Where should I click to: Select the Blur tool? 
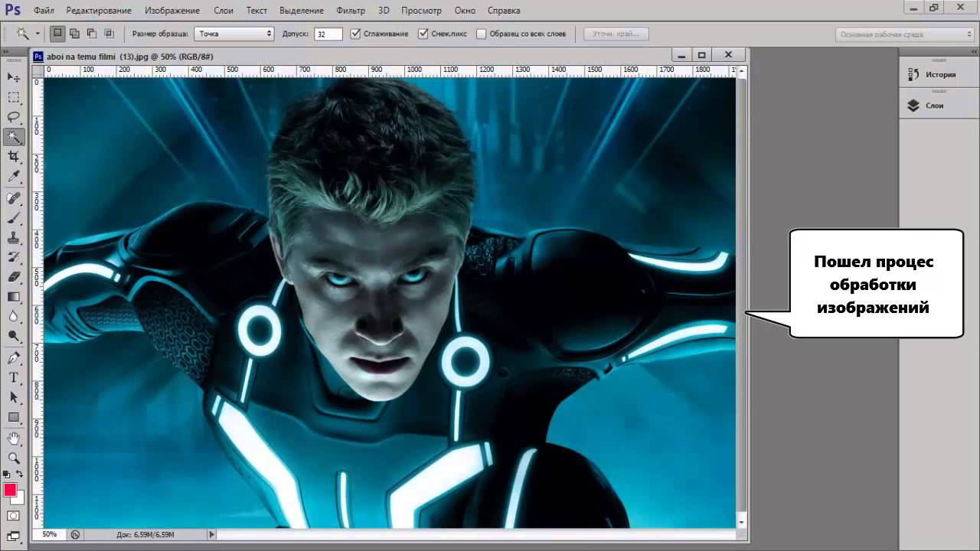tap(14, 316)
